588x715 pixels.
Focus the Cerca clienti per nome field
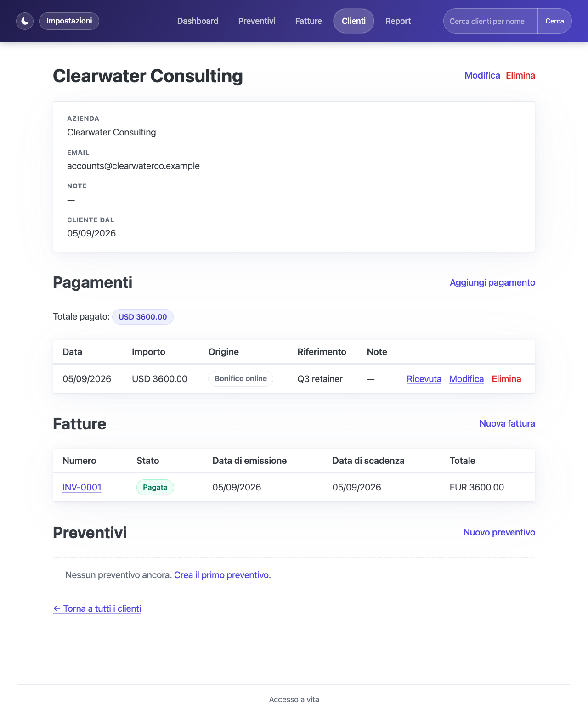[491, 21]
